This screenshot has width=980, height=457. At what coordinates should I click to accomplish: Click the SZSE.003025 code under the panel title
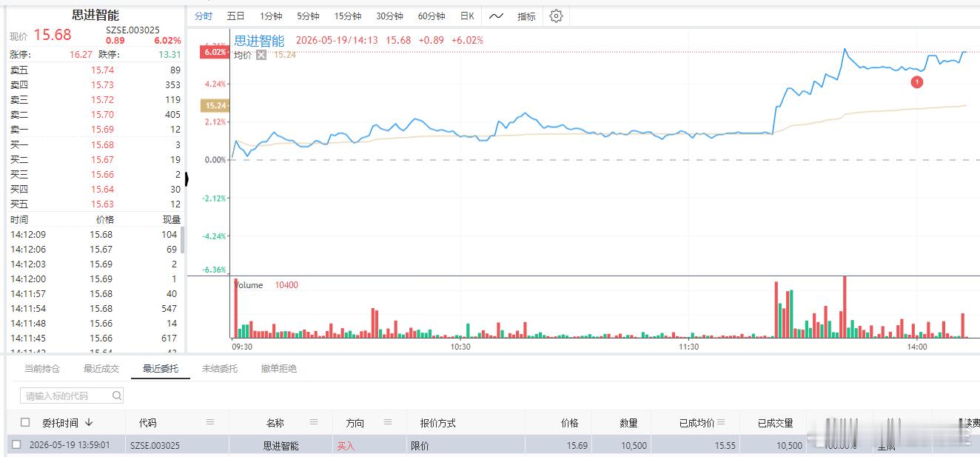coord(132,30)
